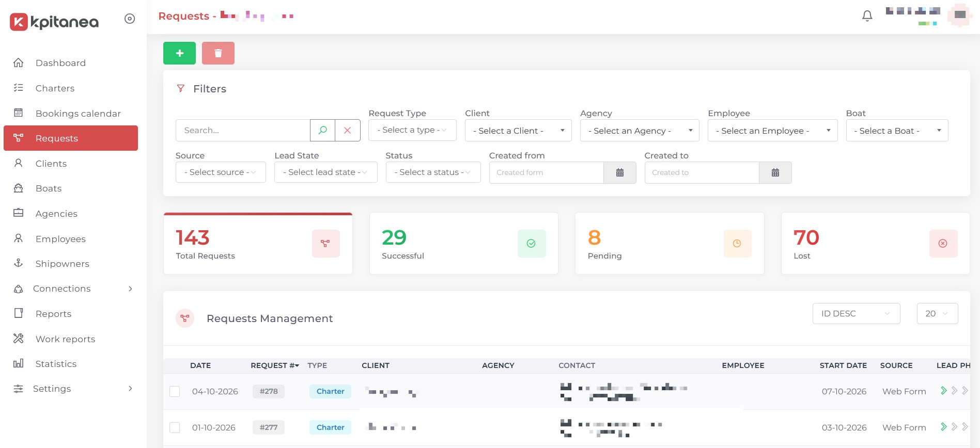Click lead phase arrows for request #277
The width and height of the screenshot is (980, 448).
(954, 427)
